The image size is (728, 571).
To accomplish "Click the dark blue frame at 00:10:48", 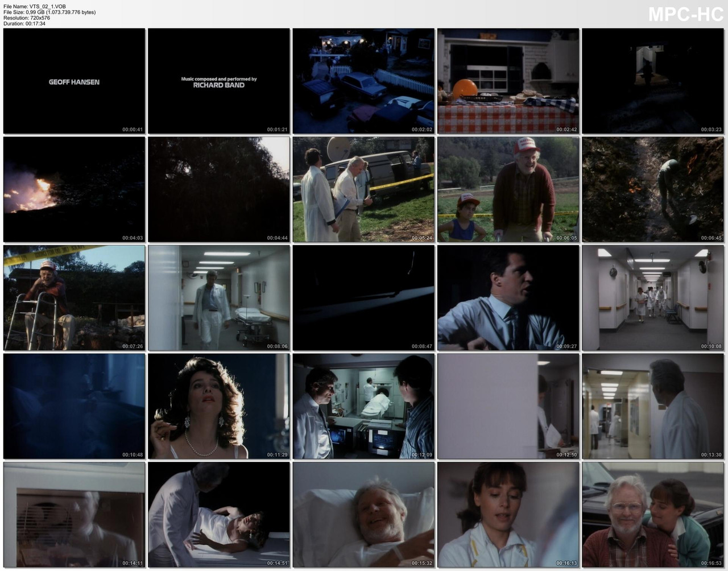I will (x=74, y=406).
